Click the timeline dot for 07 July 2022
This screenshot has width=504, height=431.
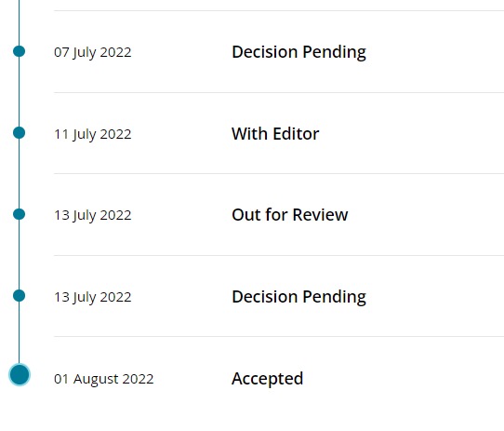click(19, 51)
